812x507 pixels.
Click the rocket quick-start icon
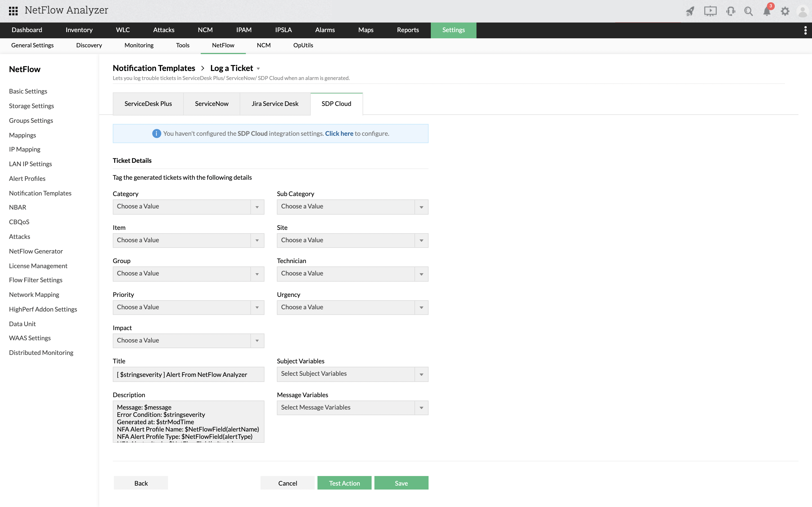click(x=690, y=11)
